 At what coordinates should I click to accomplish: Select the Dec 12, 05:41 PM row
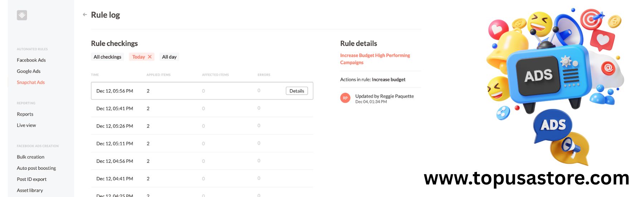point(202,108)
